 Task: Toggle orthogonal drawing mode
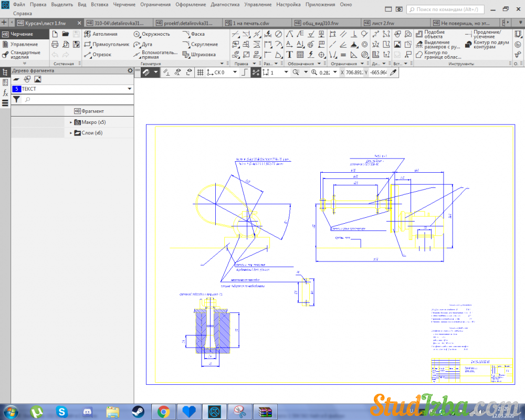point(244,72)
